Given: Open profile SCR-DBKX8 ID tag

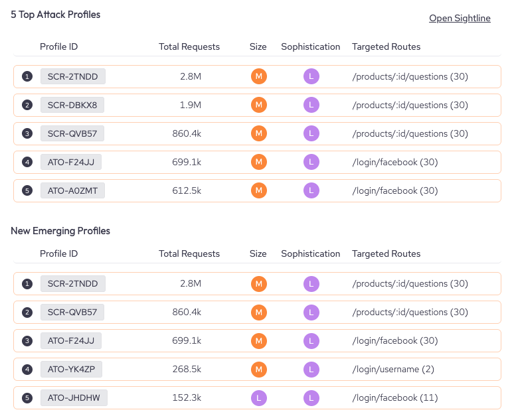Looking at the screenshot, I should coord(72,105).
